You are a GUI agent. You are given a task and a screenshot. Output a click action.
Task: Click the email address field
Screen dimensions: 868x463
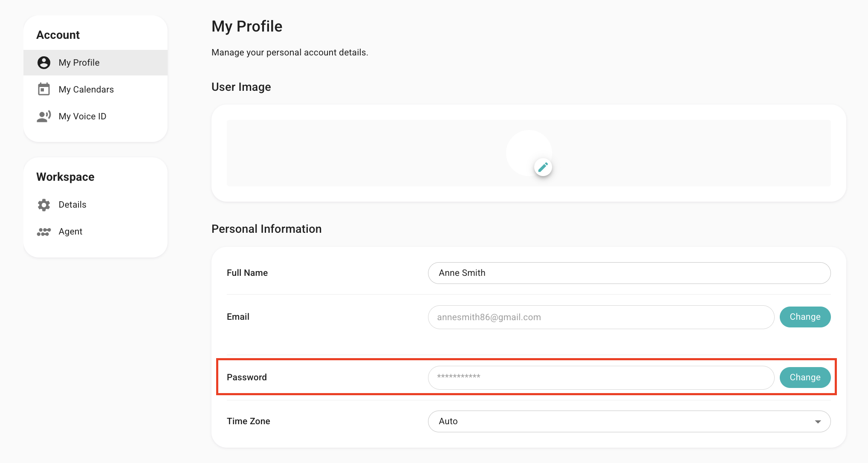point(601,317)
